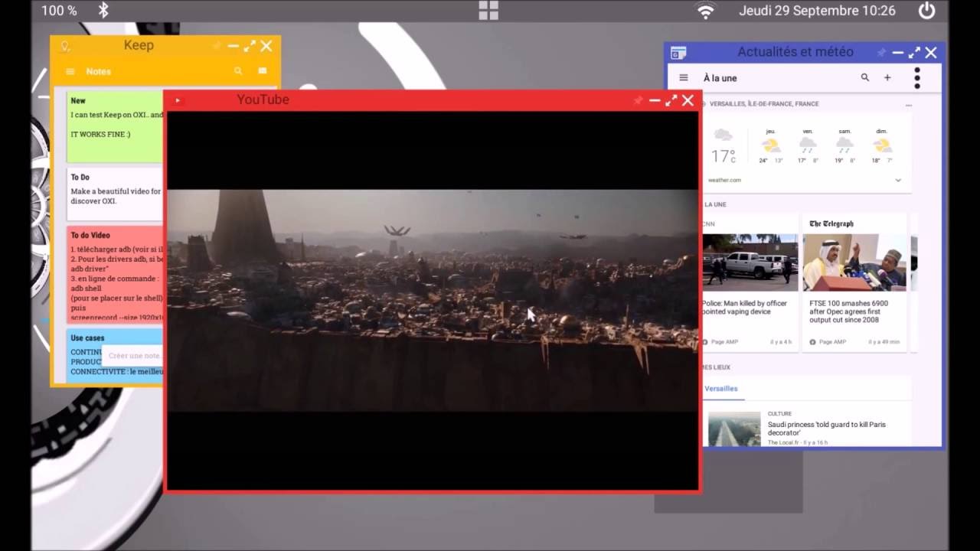Select the jeu. forecast day
The width and height of the screenshot is (980, 551).
(x=770, y=145)
